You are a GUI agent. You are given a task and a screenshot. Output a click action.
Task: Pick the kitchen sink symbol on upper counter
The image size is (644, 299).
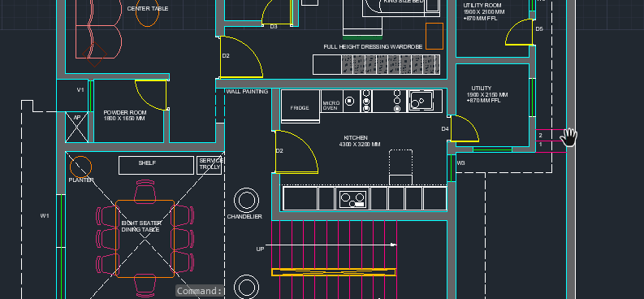pyautogui.click(x=421, y=101)
